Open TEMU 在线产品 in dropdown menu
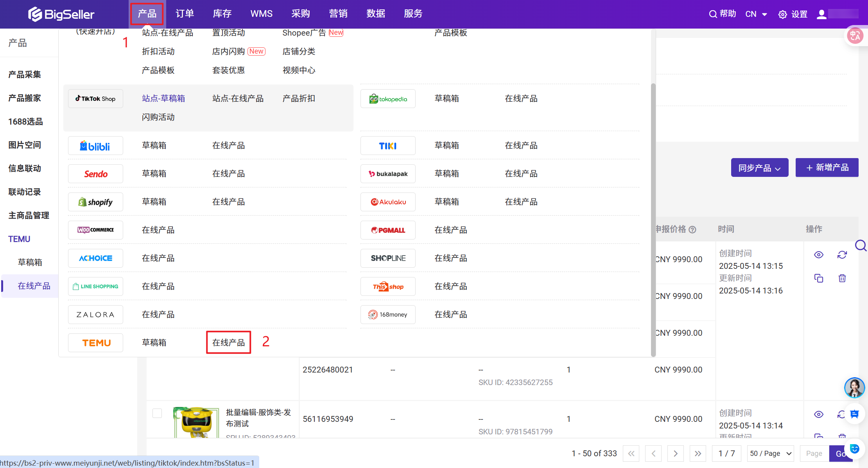The height and width of the screenshot is (468, 868). 228,343
